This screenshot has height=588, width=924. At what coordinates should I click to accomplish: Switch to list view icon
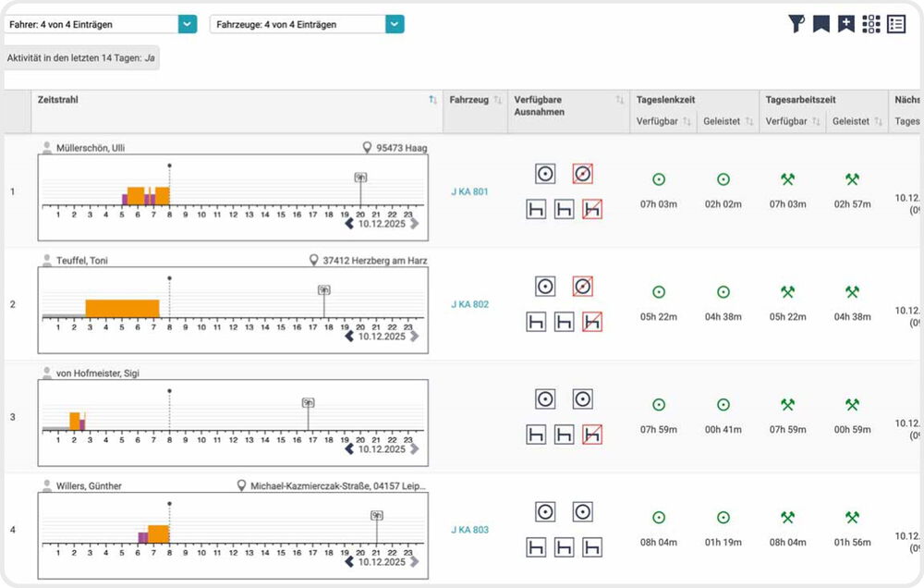896,25
